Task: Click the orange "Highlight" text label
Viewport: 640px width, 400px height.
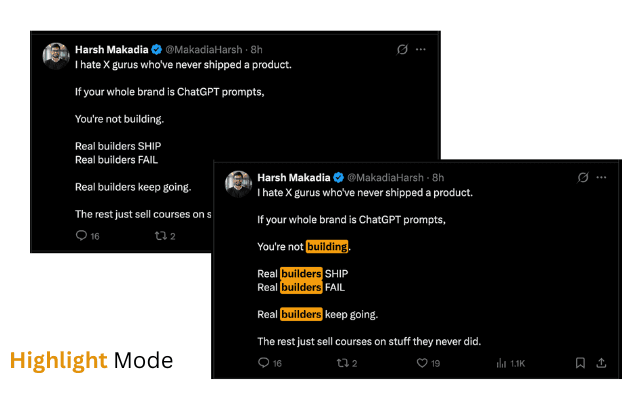Action: (58, 360)
